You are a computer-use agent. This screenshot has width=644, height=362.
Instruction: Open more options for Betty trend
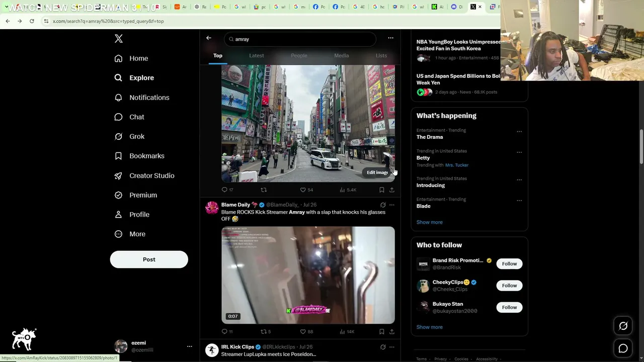519,152
